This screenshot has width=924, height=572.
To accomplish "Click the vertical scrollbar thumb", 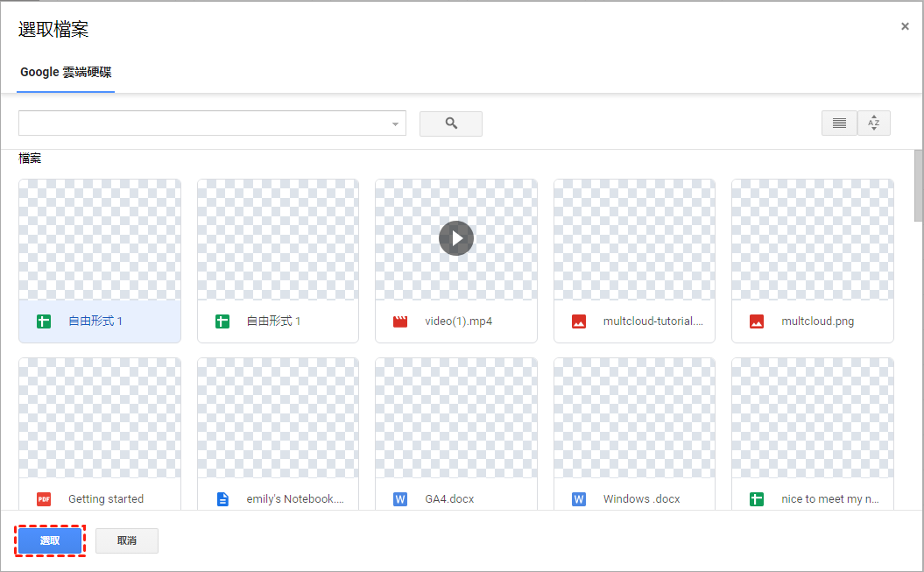I will (x=918, y=186).
